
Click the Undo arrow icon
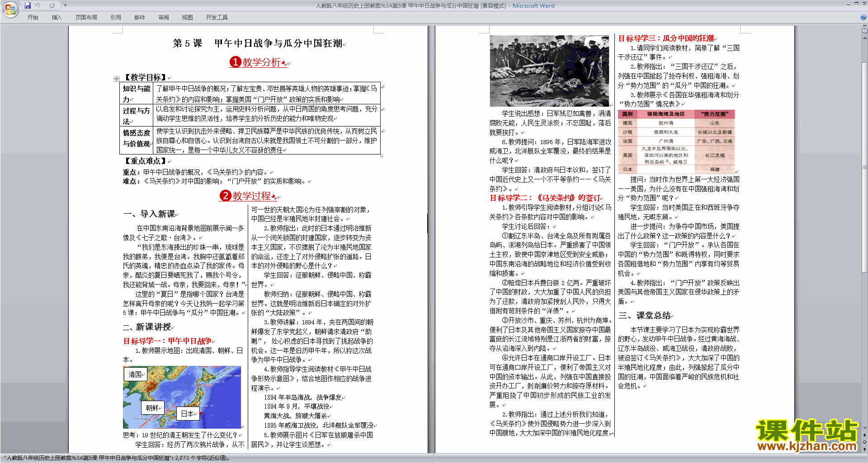(x=37, y=5)
